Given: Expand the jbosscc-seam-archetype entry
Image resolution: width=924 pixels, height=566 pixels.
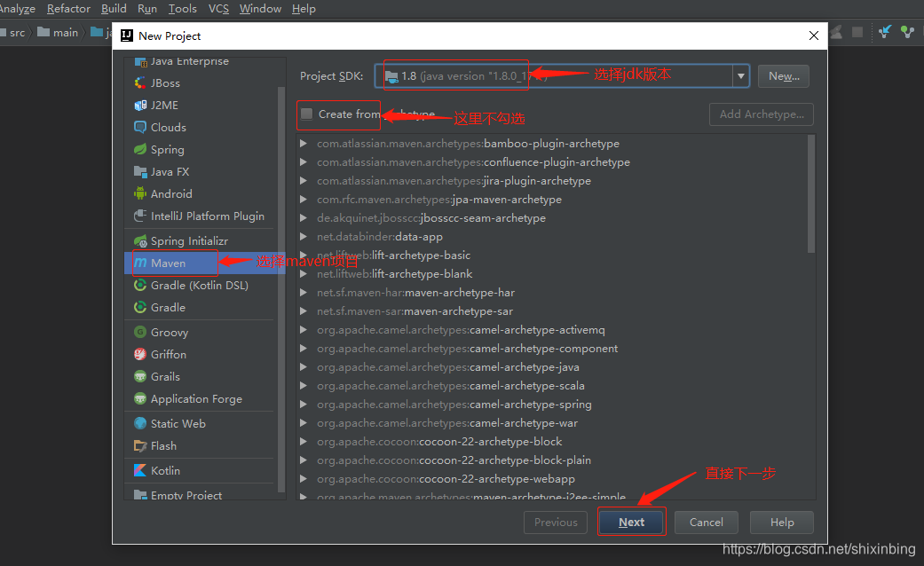Looking at the screenshot, I should click(304, 218).
